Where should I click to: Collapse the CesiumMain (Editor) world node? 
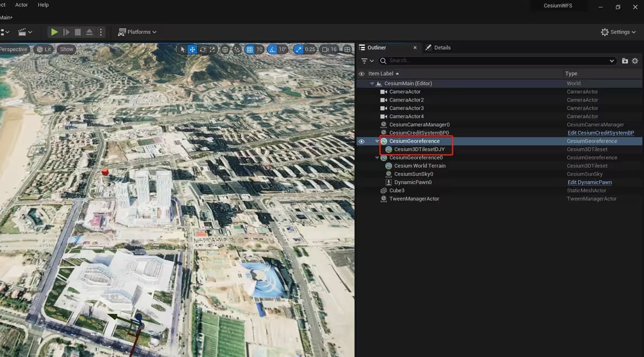[372, 84]
